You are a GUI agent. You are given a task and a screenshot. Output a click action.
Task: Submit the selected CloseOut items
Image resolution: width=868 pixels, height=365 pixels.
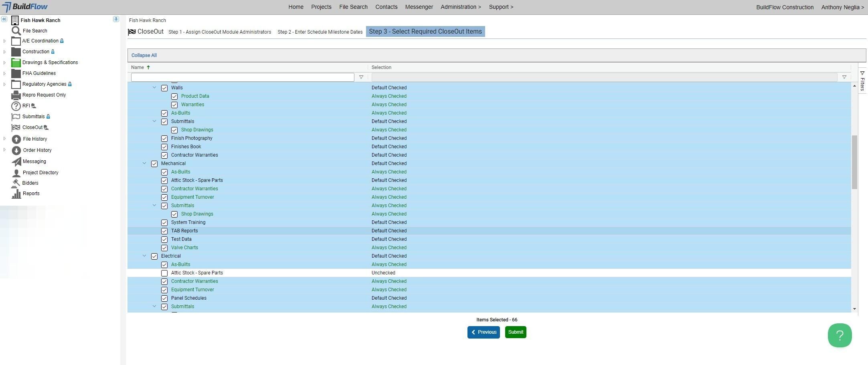coord(516,332)
